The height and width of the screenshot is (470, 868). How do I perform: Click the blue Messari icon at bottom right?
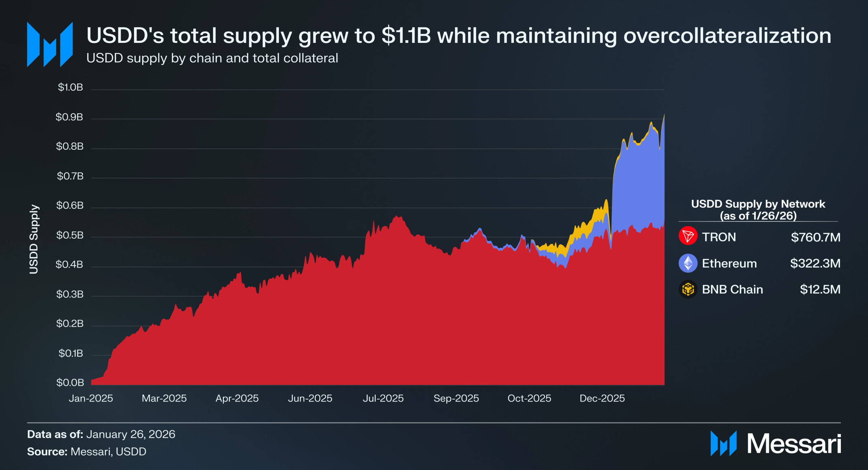tap(723, 443)
